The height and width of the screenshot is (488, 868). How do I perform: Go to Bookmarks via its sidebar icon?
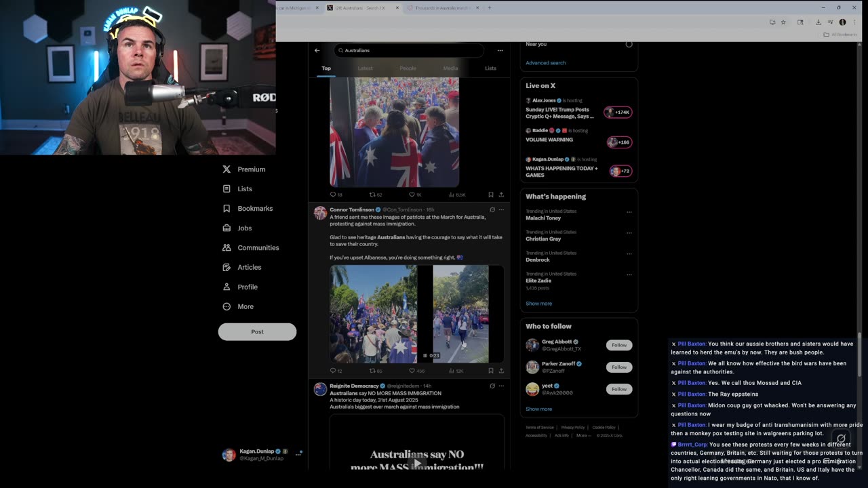click(x=226, y=209)
